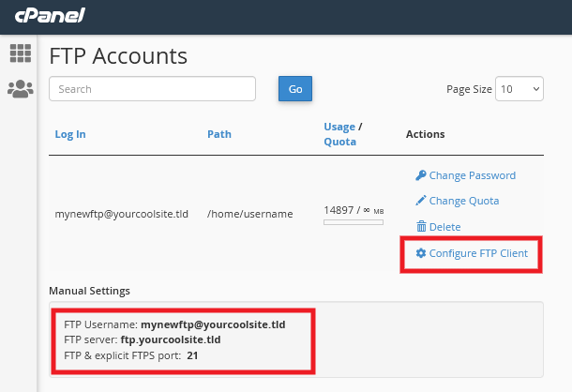Screen dimensions: 572x392
Task: Select the mynewftp@yourcoolsite.tld account row text
Action: 122,214
